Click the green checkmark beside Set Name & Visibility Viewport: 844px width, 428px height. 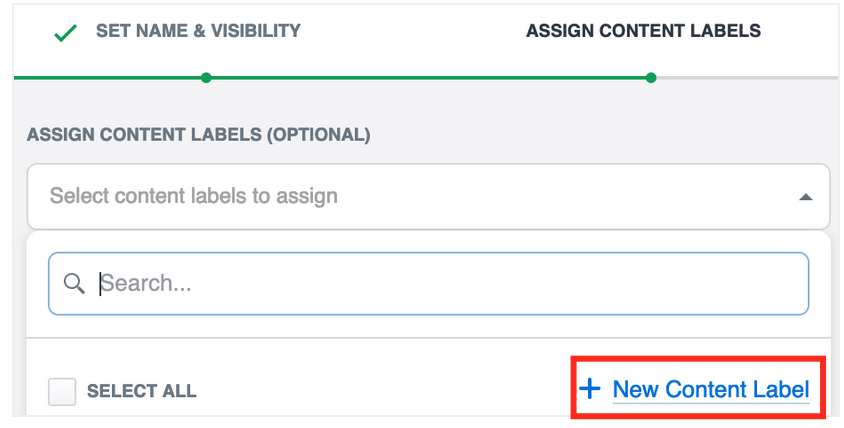(65, 33)
